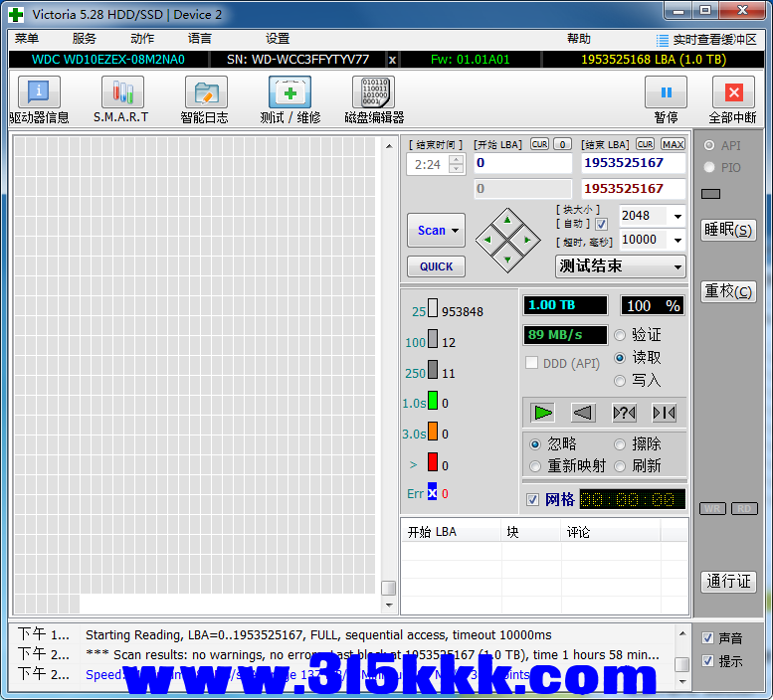Click the end LBA 1953525167 input field
Image resolution: width=773 pixels, height=700 pixels.
click(x=634, y=163)
